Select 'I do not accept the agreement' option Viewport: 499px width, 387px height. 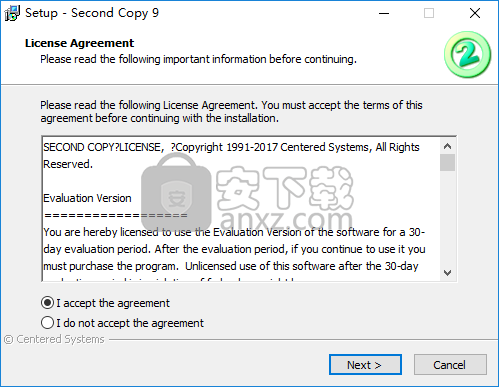47,323
